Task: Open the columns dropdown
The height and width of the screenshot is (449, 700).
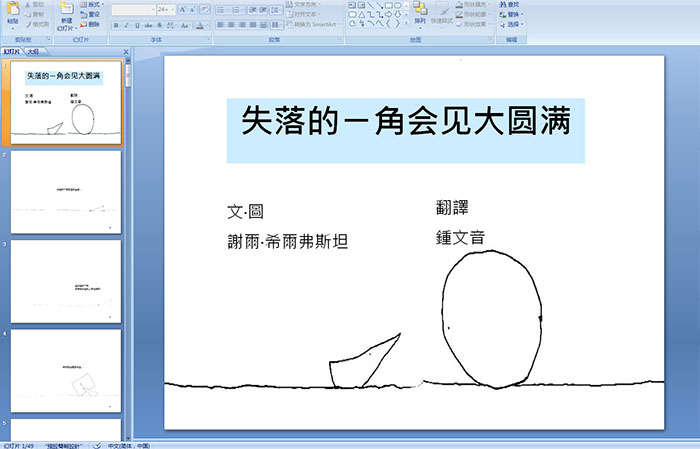Action: pos(276,25)
